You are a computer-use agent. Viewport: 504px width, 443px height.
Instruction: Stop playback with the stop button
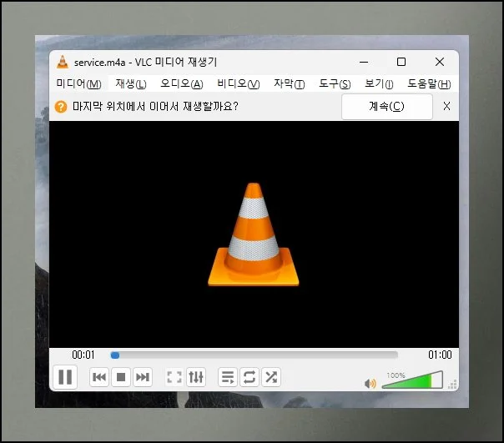(x=121, y=378)
